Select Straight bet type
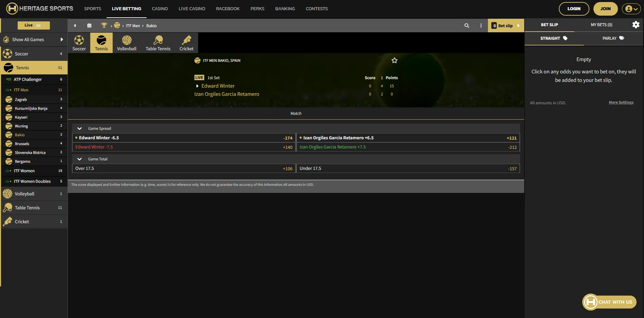 554,38
